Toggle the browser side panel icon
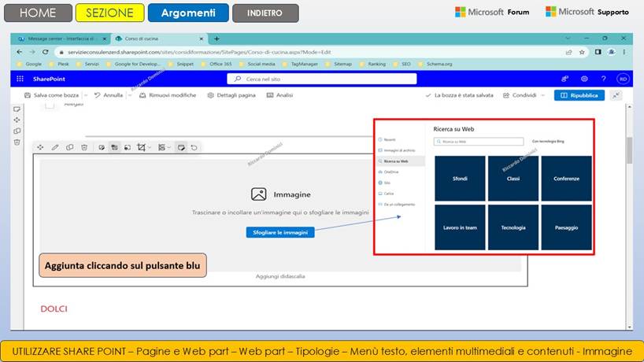This screenshot has height=362, width=644. 598,52
